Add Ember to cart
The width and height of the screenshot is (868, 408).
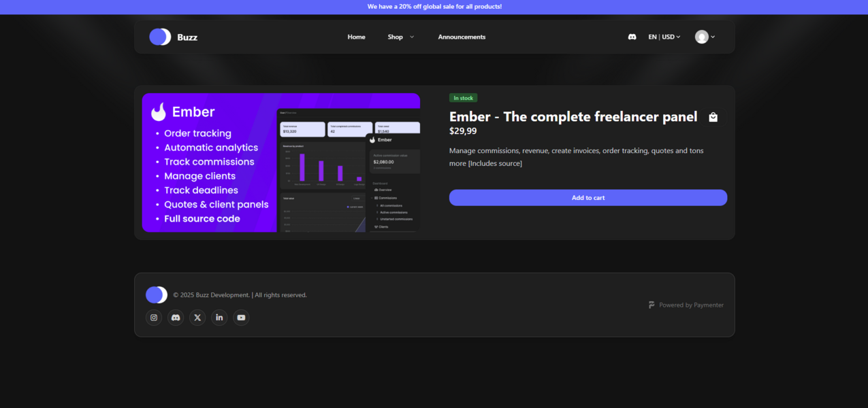588,198
